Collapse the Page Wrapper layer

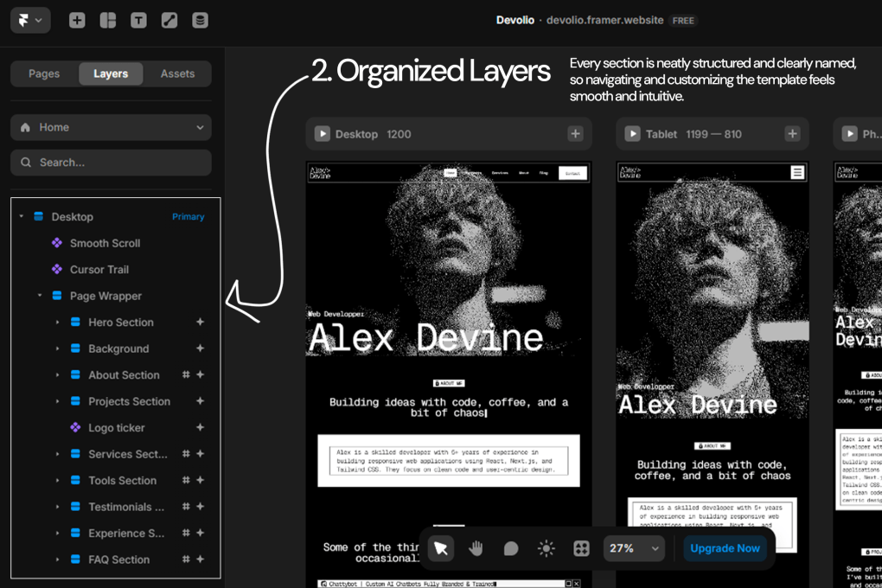(x=40, y=296)
